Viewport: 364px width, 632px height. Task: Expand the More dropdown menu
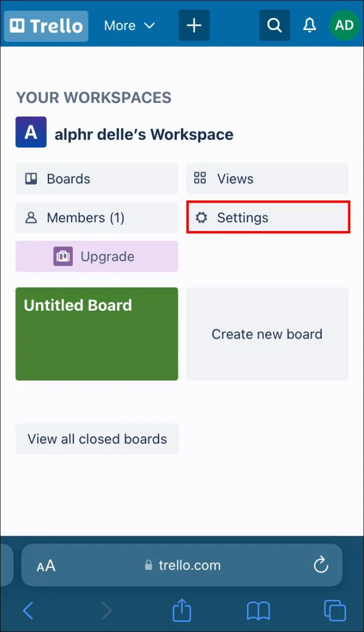point(129,26)
